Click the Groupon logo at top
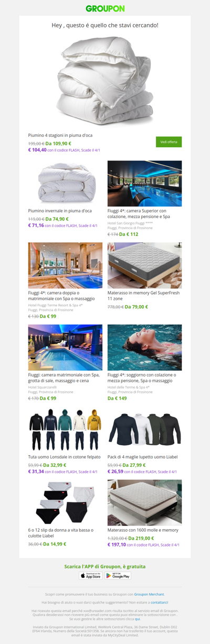 105,8
